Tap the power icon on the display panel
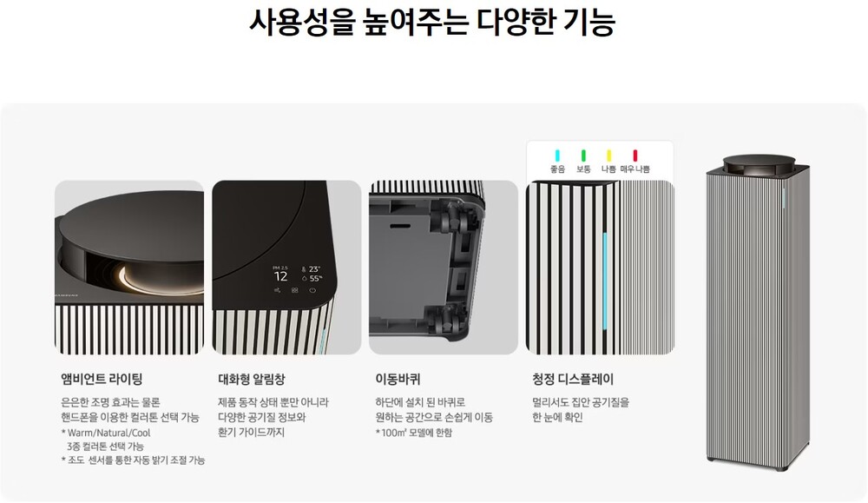This screenshot has width=868, height=503. [312, 290]
